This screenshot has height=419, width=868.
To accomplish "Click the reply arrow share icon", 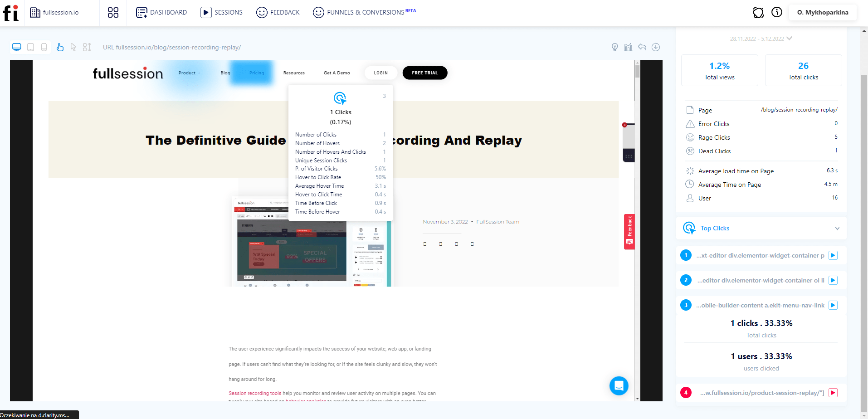I will (642, 47).
